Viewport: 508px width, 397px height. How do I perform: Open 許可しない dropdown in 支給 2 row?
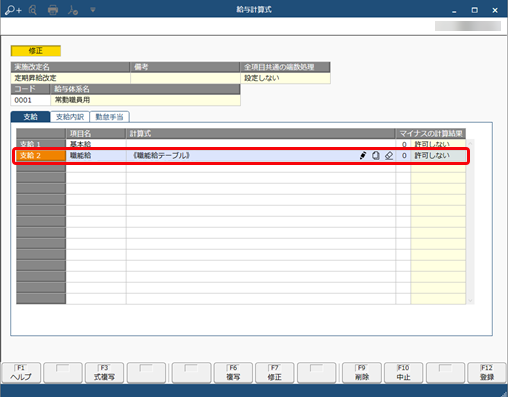click(438, 155)
